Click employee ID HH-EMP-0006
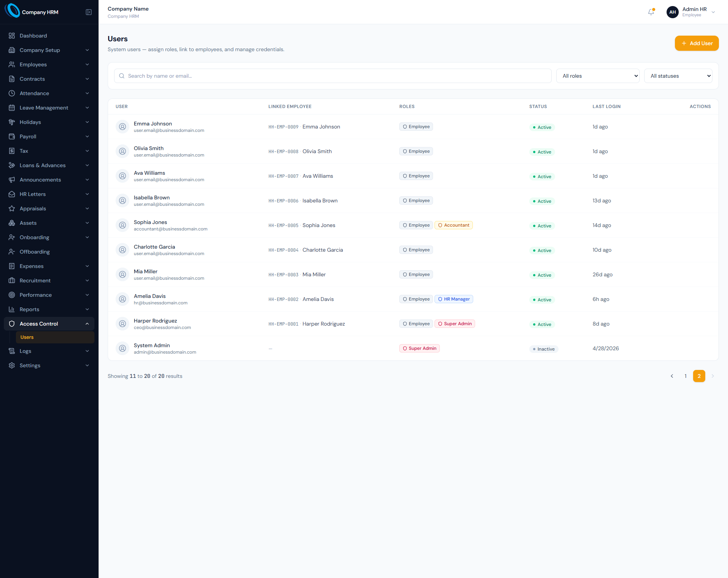The height and width of the screenshot is (578, 728). (x=283, y=201)
